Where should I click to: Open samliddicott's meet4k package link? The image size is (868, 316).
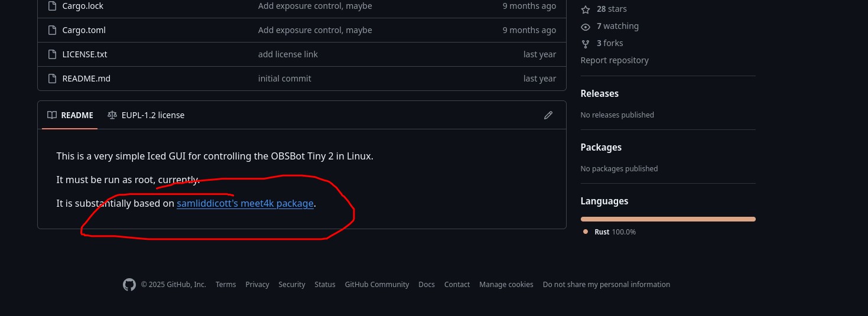245,204
